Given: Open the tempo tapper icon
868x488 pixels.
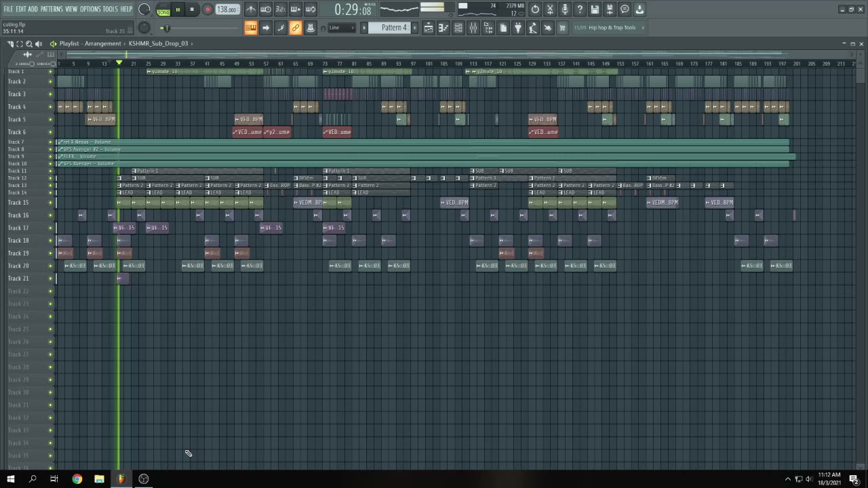Looking at the screenshot, I should [x=533, y=28].
